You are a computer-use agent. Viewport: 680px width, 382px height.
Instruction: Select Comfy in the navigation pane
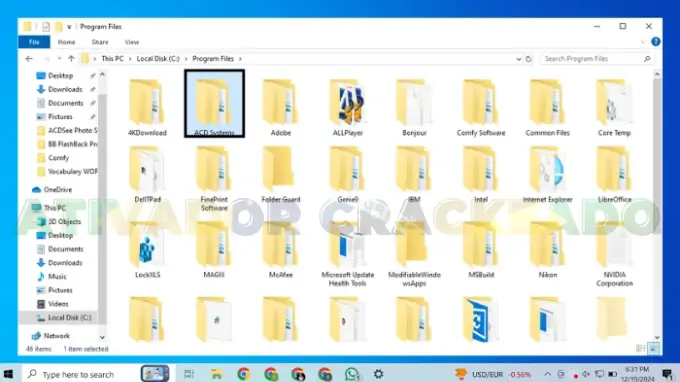click(58, 158)
